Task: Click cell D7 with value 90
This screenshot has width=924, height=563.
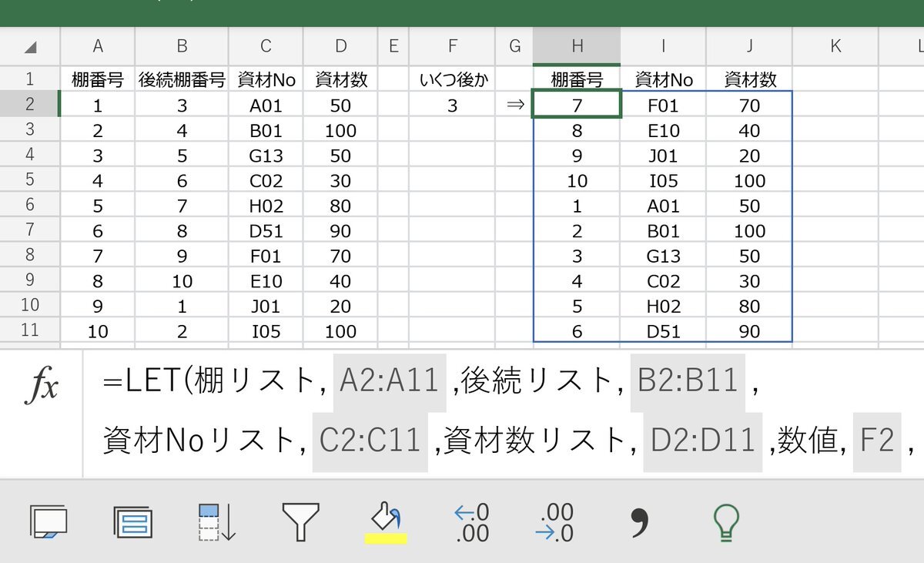Action: 340,230
